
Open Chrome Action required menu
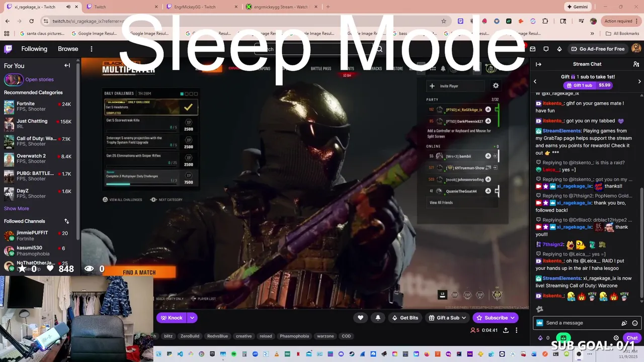[x=618, y=21]
